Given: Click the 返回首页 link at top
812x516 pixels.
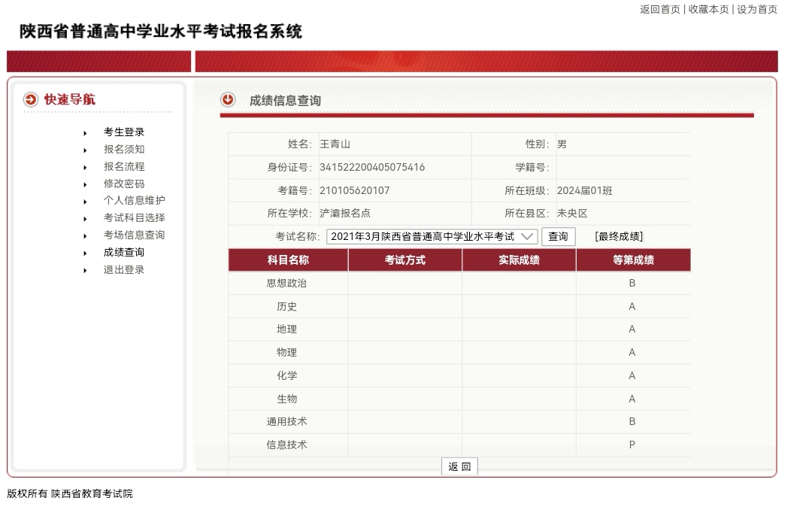Looking at the screenshot, I should (x=659, y=9).
